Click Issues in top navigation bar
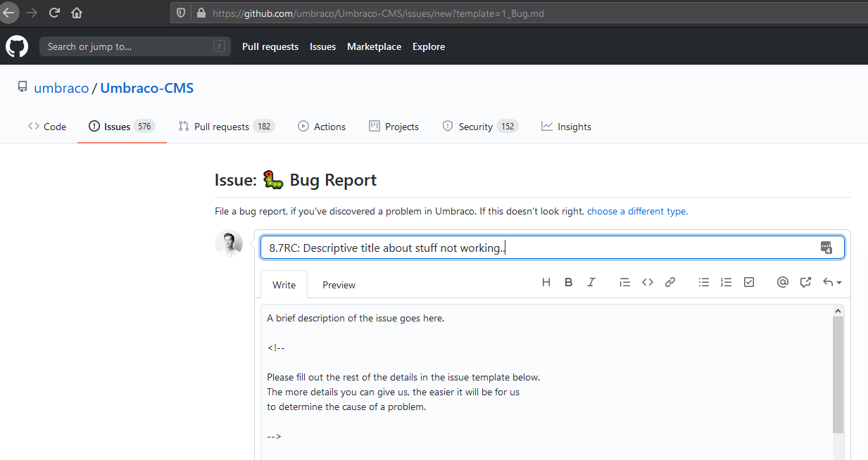The height and width of the screenshot is (460, 868). 322,46
